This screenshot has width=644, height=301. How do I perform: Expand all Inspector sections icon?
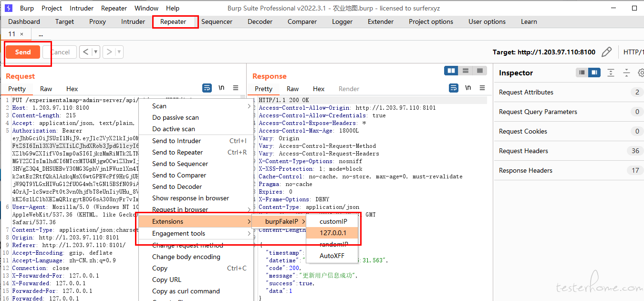click(x=611, y=73)
